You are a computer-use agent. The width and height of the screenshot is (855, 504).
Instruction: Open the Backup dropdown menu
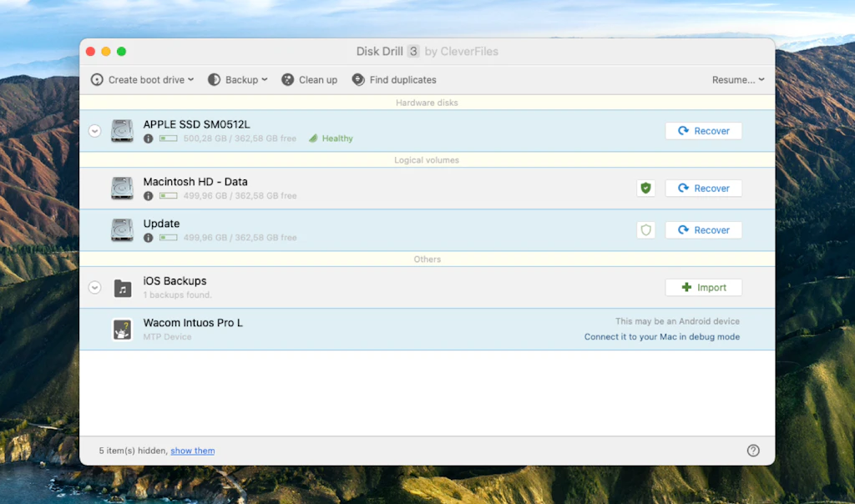(238, 79)
